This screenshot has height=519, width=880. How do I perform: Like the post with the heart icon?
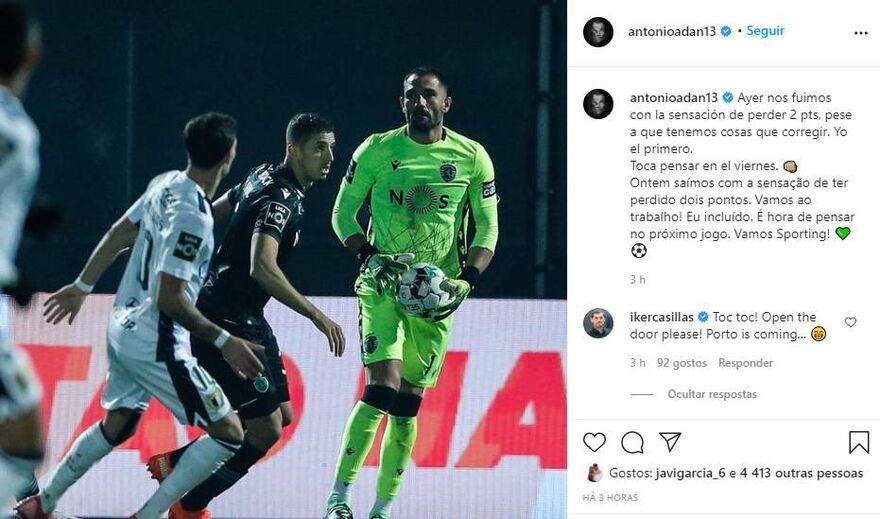pos(594,442)
